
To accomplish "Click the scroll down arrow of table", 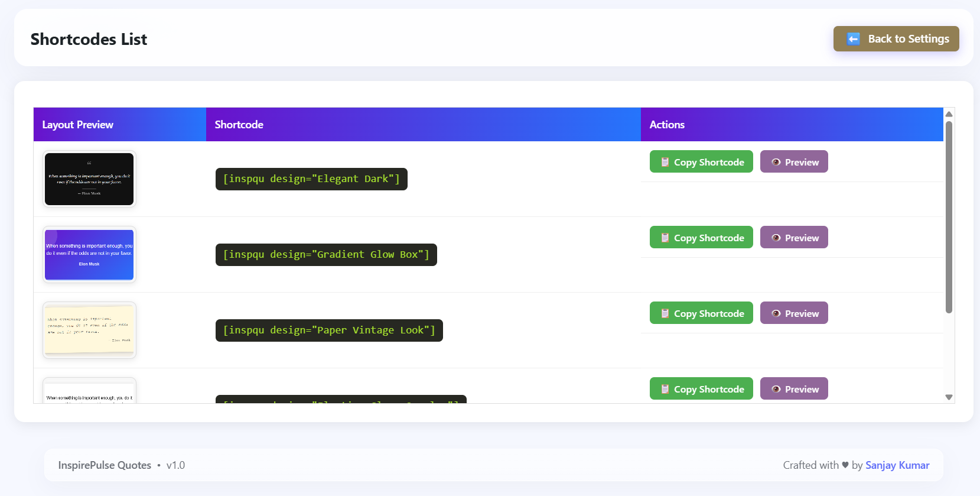I will tap(949, 397).
